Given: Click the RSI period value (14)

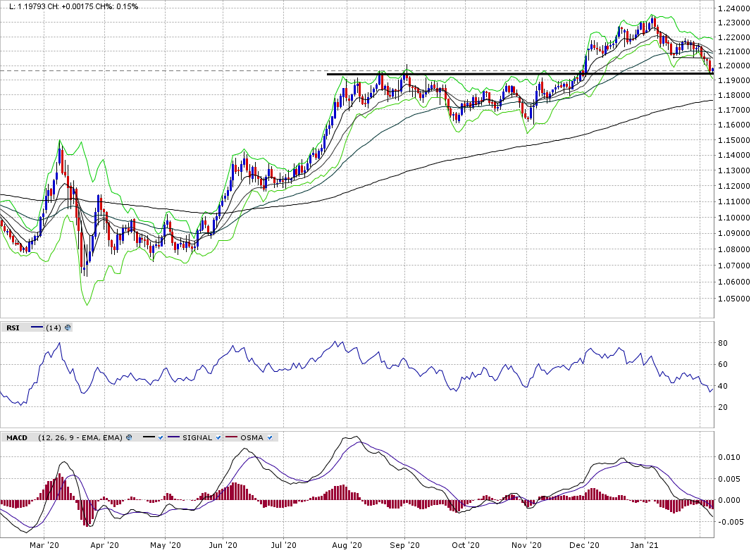Looking at the screenshot, I should coord(54,328).
